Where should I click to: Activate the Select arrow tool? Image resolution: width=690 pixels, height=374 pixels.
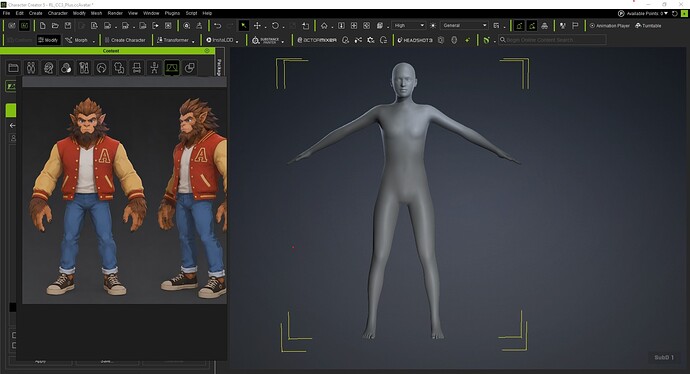point(243,26)
